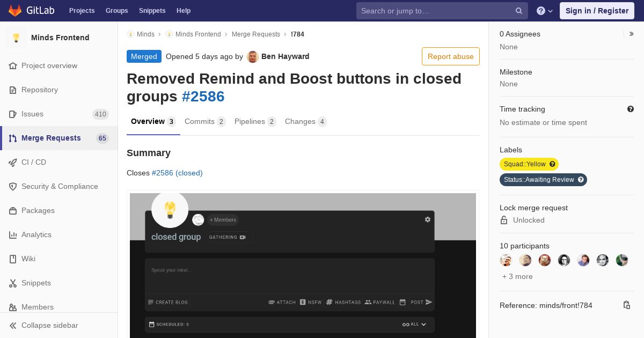Click the Unlocked lock status

529,220
